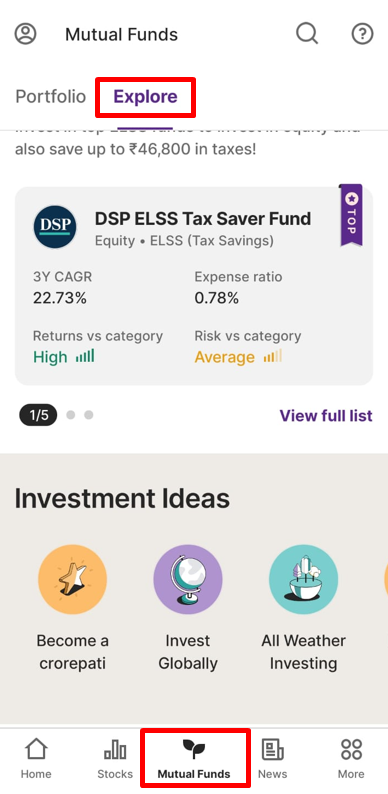The image size is (388, 794).
Task: Open More menu in bottom navigation
Action: tap(351, 759)
